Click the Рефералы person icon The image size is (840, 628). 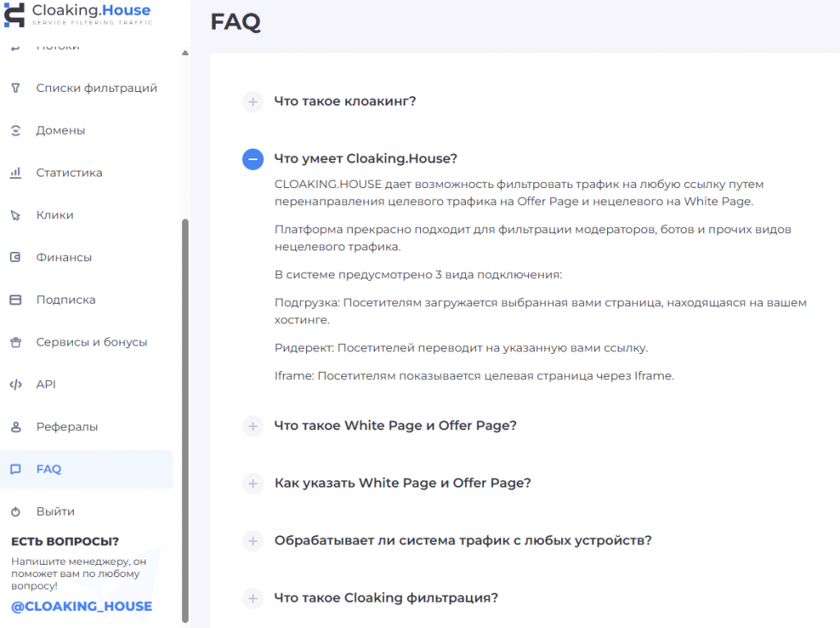pyautogui.click(x=16, y=427)
